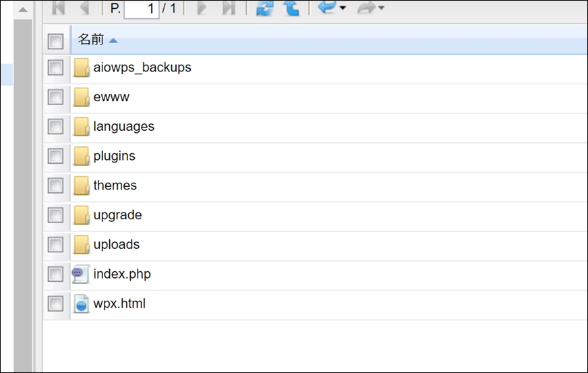The width and height of the screenshot is (588, 373).
Task: Check the ewww folder checkbox
Action: [55, 97]
